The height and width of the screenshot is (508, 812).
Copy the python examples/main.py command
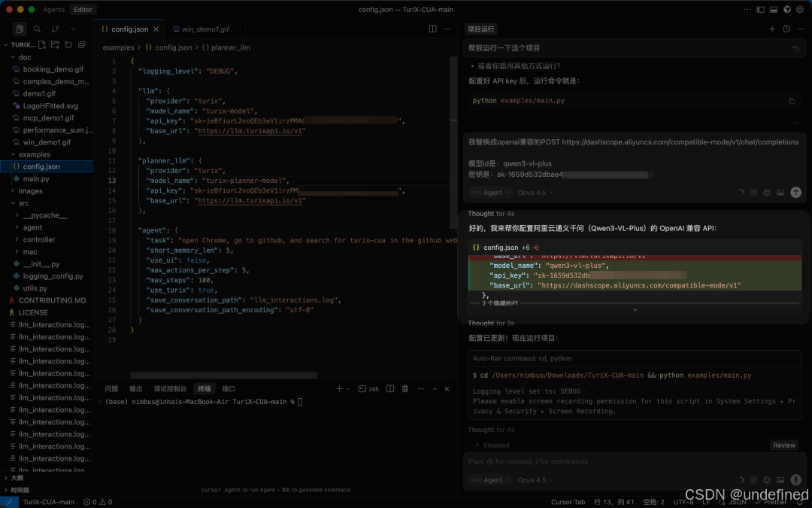coord(791,101)
